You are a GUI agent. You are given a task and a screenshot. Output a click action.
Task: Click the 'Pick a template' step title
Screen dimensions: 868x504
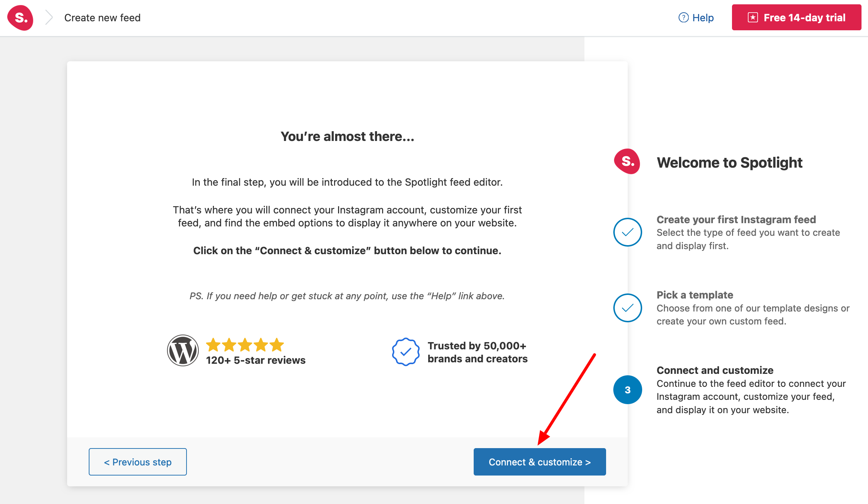[x=695, y=295]
